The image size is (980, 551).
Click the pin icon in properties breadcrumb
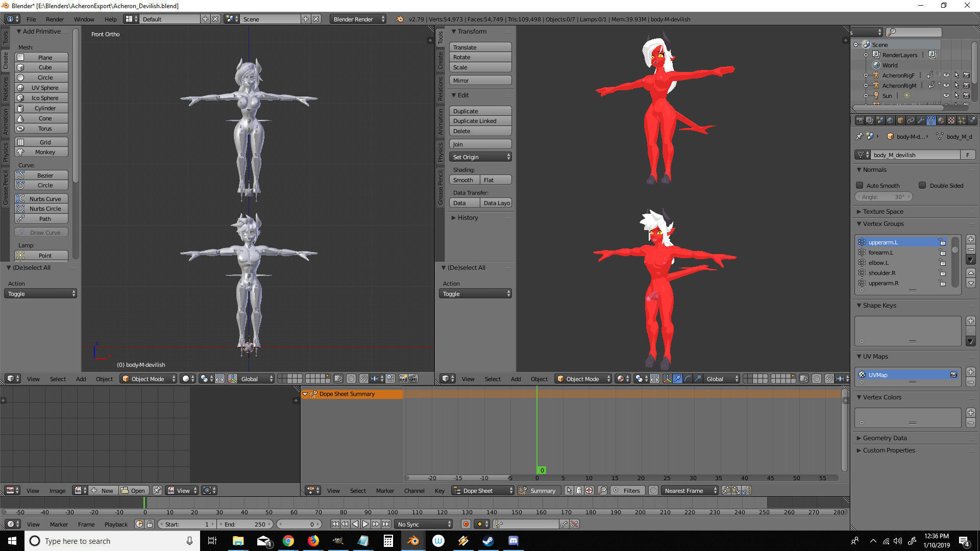click(x=860, y=136)
